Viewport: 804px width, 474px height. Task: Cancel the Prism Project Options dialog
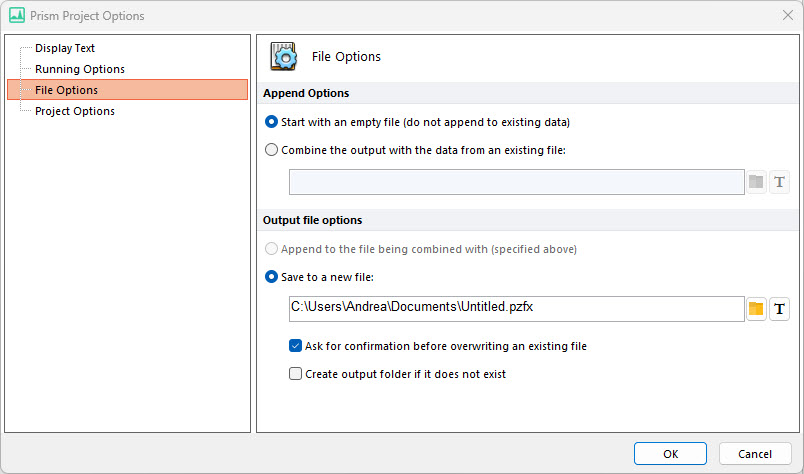(x=755, y=454)
